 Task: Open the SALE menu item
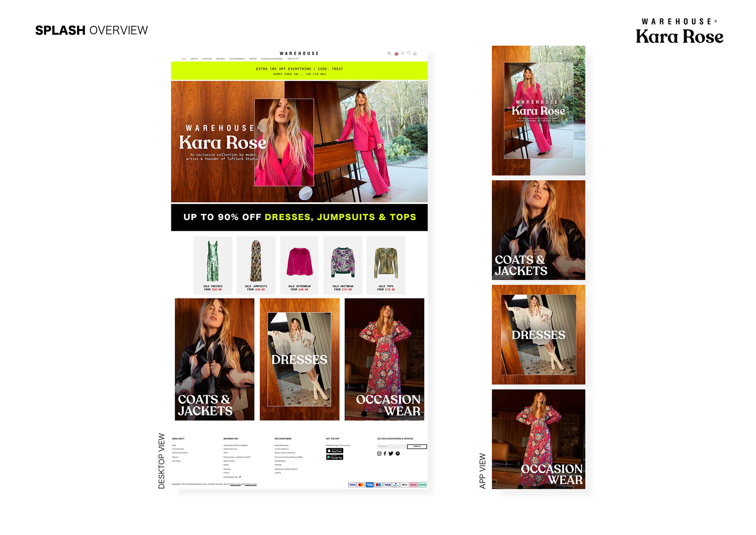[183, 59]
